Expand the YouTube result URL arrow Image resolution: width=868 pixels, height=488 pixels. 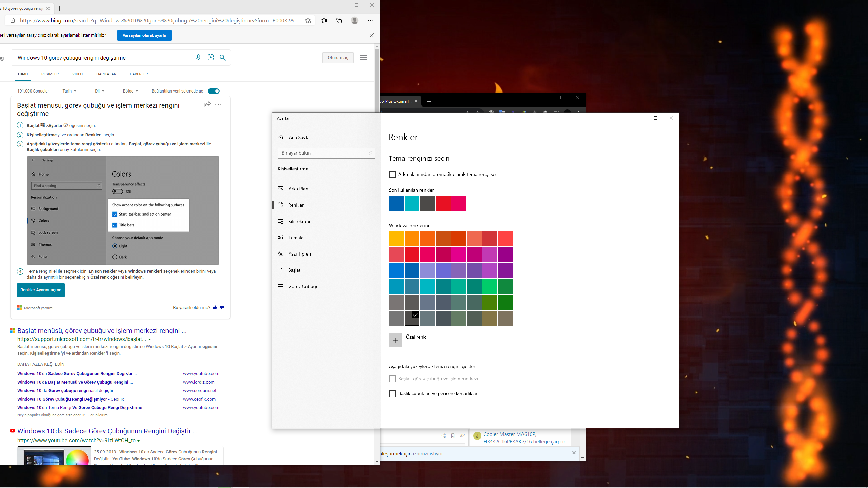(x=139, y=441)
